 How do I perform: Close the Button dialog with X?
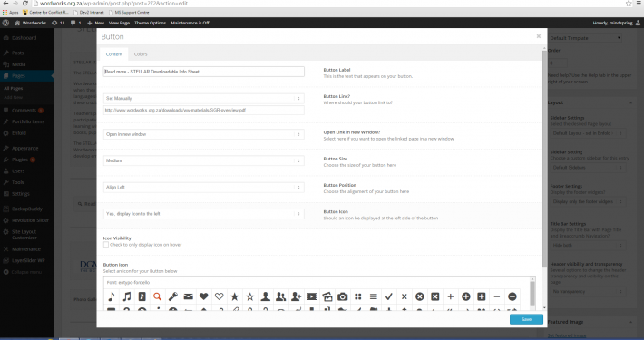[x=539, y=36]
